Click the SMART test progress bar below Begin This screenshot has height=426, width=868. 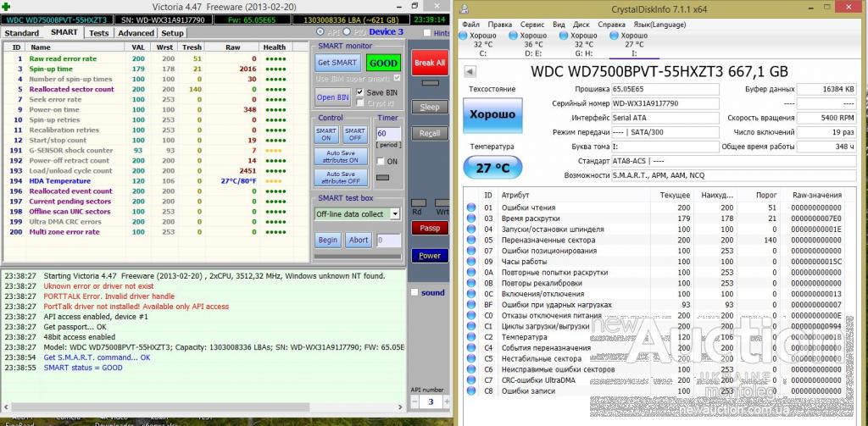click(357, 256)
